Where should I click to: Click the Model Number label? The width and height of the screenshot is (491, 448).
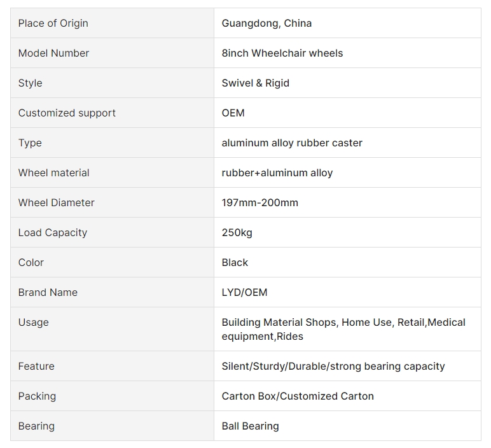(x=53, y=53)
